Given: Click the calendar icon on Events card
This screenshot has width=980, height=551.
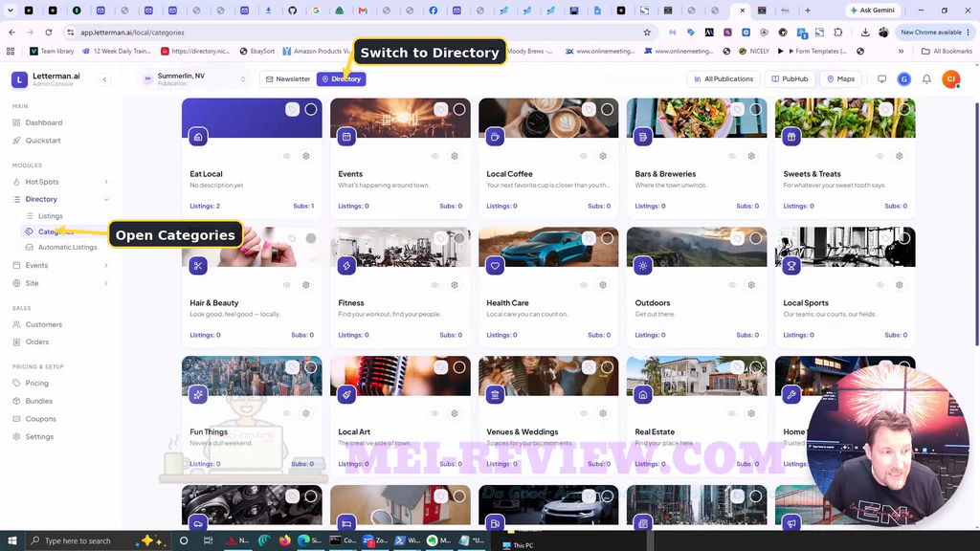Looking at the screenshot, I should 346,137.
